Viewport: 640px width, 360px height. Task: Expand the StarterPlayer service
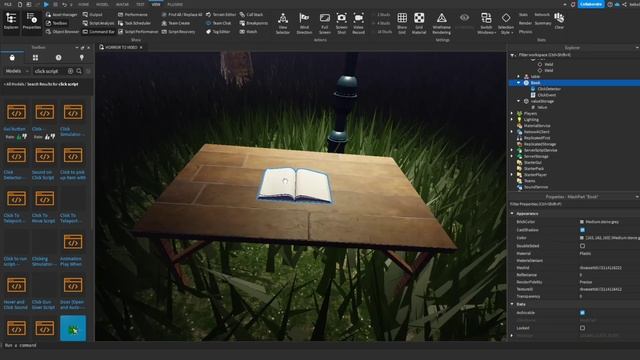pyautogui.click(x=512, y=175)
